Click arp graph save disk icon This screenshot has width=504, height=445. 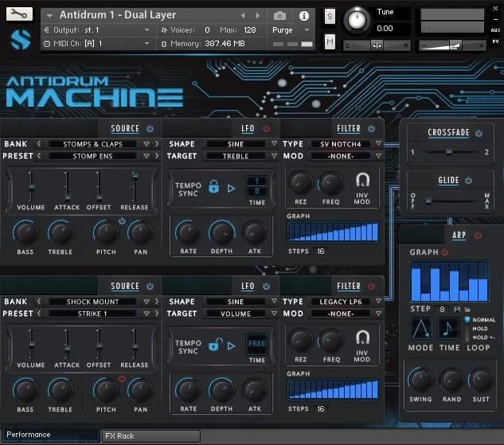pos(457,310)
